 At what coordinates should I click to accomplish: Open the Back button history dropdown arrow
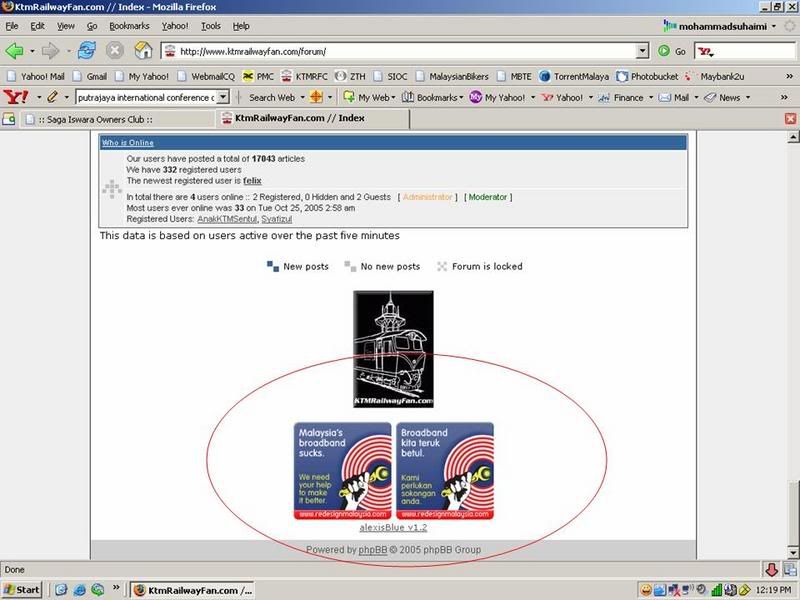click(32, 51)
